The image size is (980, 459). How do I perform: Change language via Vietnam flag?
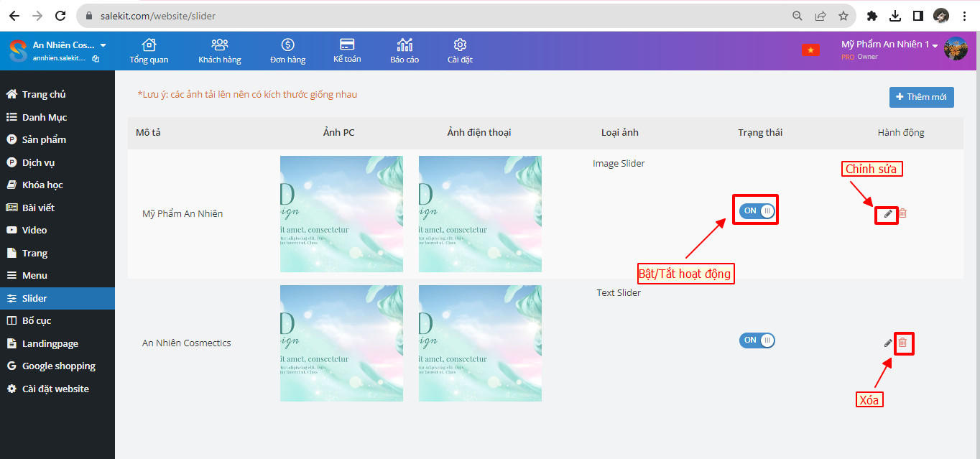[810, 50]
